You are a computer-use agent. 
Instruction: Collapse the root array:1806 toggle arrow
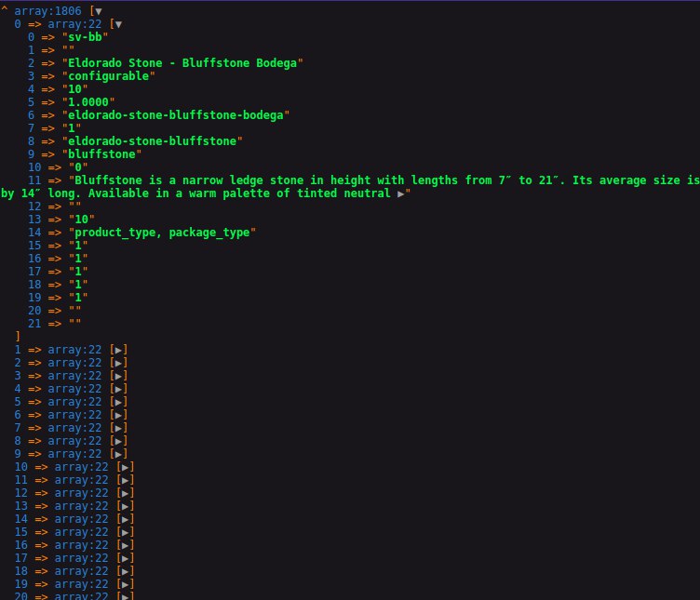click(x=99, y=11)
